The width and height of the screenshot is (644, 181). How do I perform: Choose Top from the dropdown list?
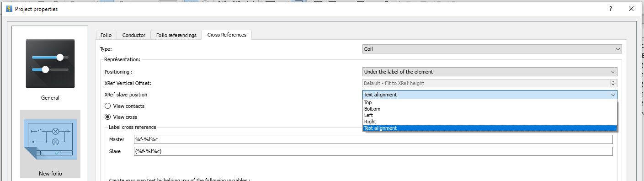(x=490, y=102)
